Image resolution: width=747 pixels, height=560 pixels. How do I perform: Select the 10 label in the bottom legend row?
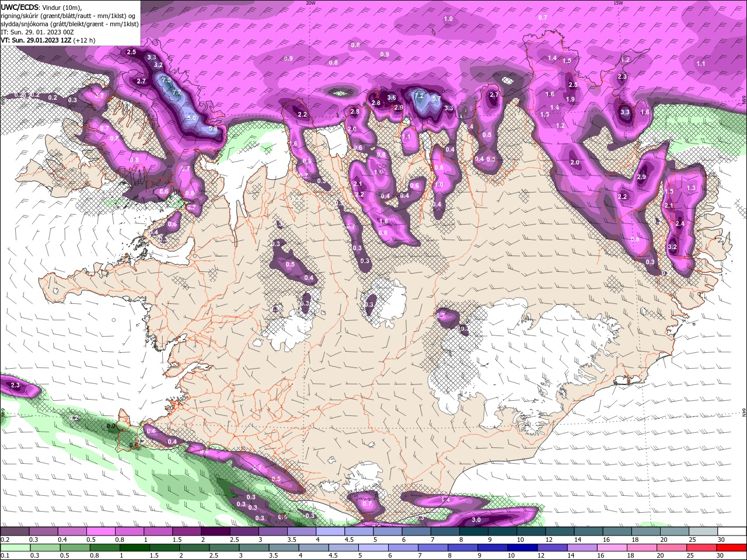coord(511,556)
